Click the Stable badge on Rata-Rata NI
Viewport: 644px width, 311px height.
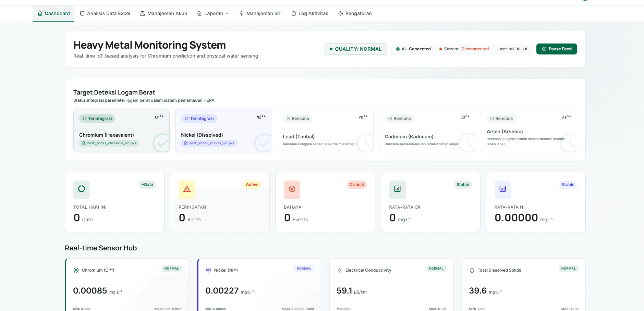click(568, 185)
